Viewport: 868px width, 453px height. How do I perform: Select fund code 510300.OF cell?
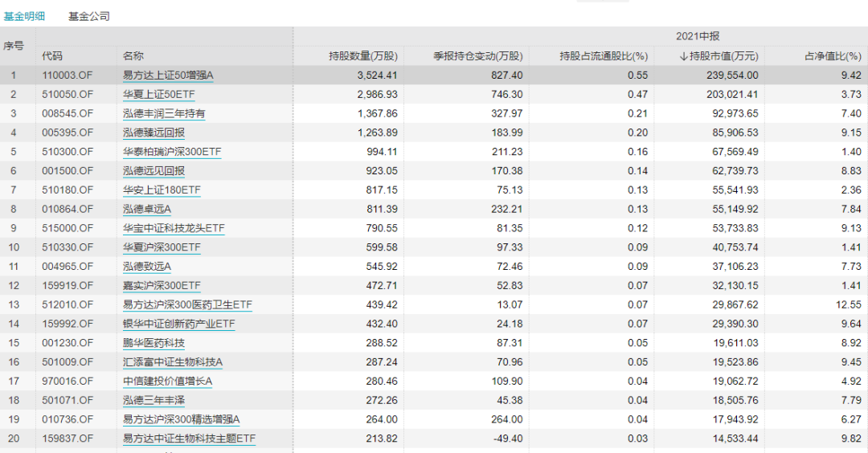tap(68, 152)
